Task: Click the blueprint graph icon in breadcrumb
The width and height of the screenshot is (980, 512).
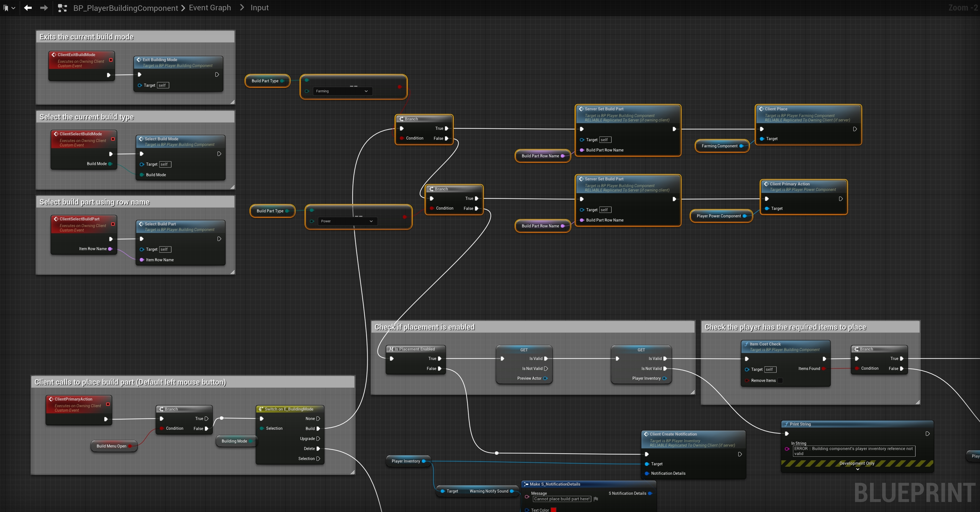Action: tap(63, 8)
